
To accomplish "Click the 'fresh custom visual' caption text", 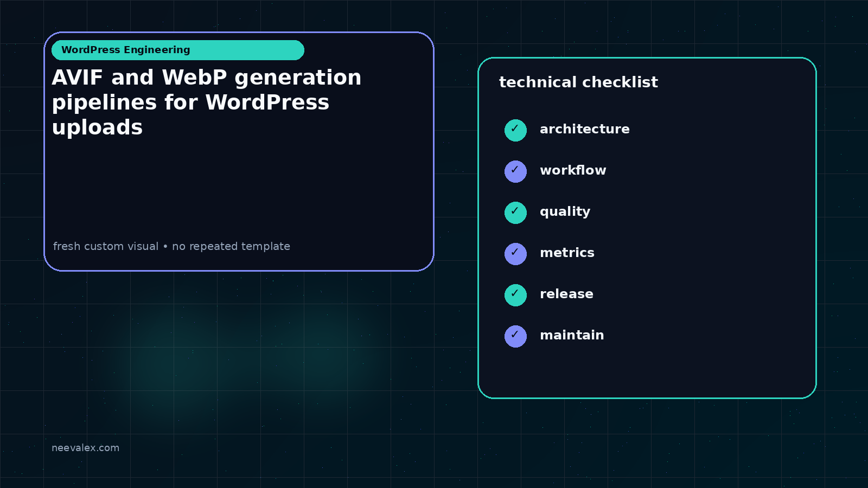I will click(x=171, y=246).
